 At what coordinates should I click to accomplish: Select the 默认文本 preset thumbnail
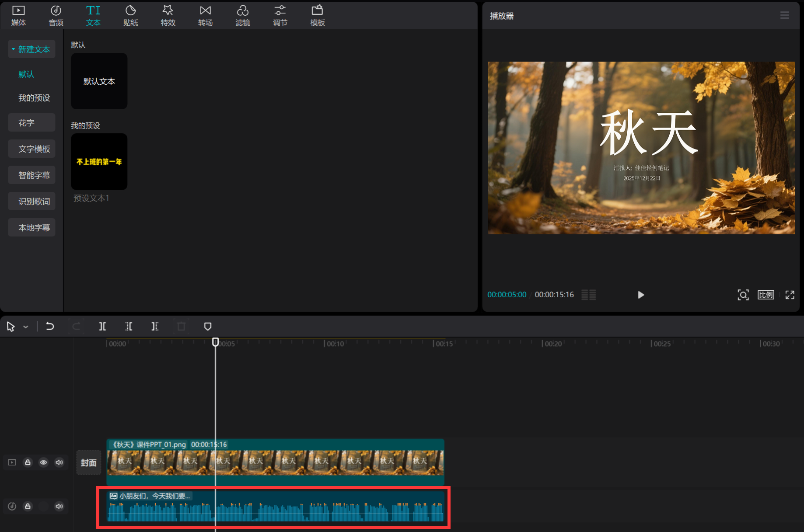click(99, 81)
